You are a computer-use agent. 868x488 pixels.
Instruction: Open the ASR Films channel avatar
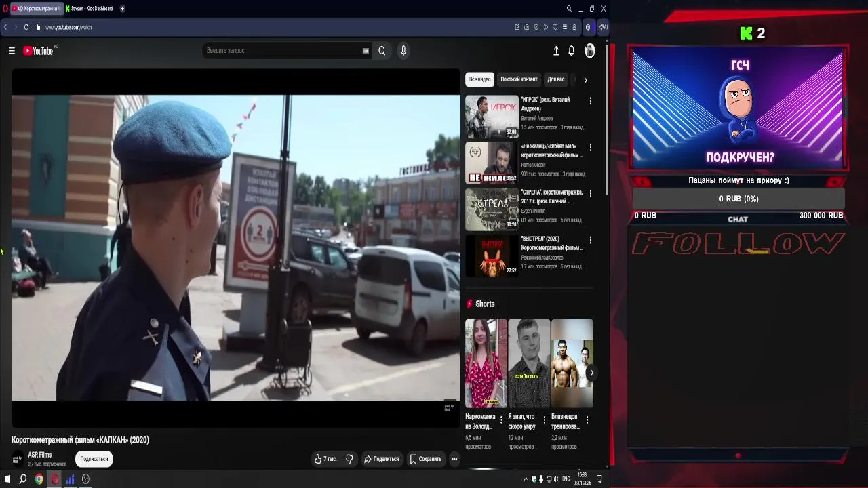(18, 459)
